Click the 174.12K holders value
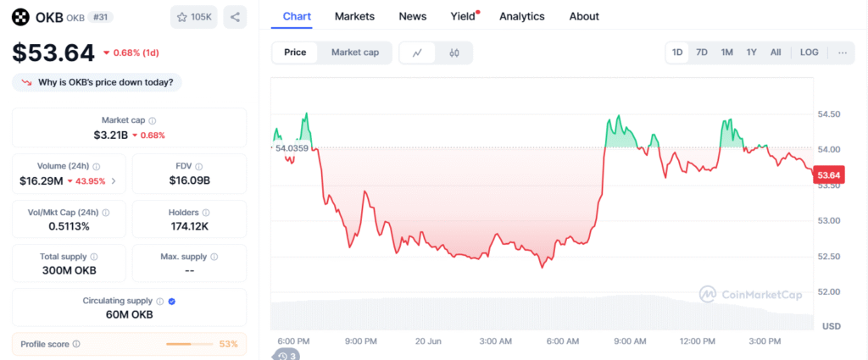 [x=189, y=227]
